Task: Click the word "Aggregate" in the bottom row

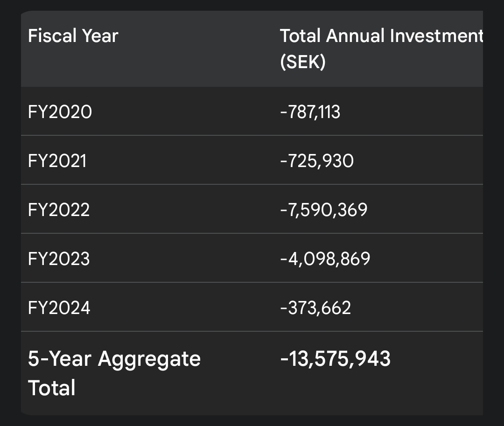Action: tap(149, 359)
